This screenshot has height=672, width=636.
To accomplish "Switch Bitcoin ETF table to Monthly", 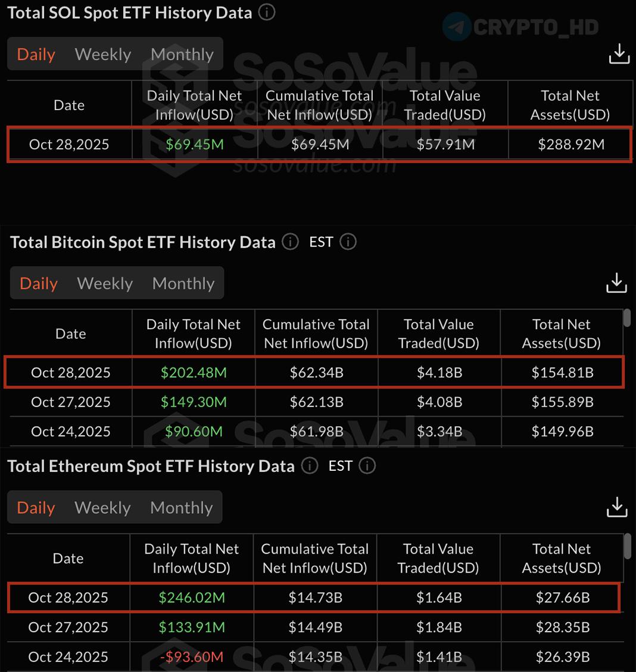I will tap(183, 283).
